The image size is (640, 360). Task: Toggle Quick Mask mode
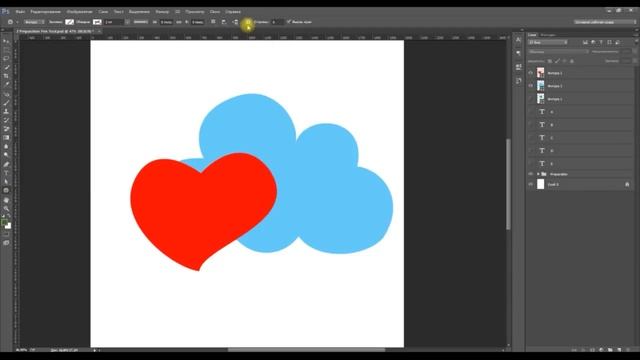pos(6,234)
